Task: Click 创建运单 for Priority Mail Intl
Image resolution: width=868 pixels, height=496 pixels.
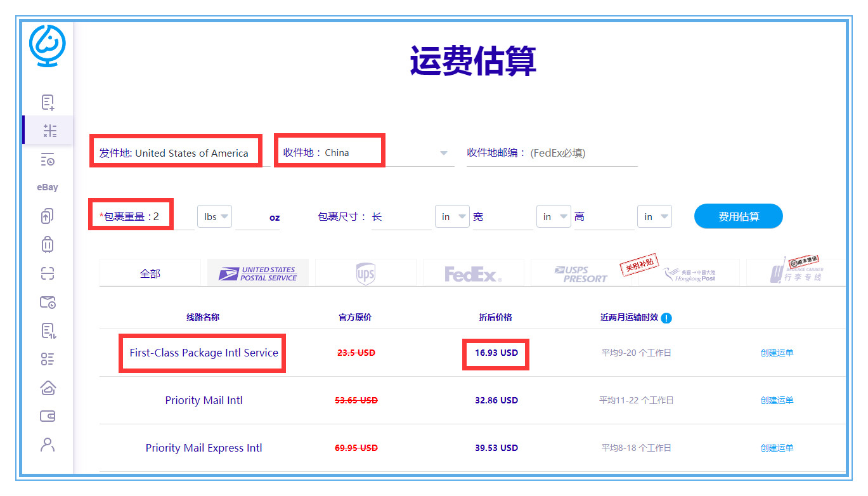Action: (777, 400)
